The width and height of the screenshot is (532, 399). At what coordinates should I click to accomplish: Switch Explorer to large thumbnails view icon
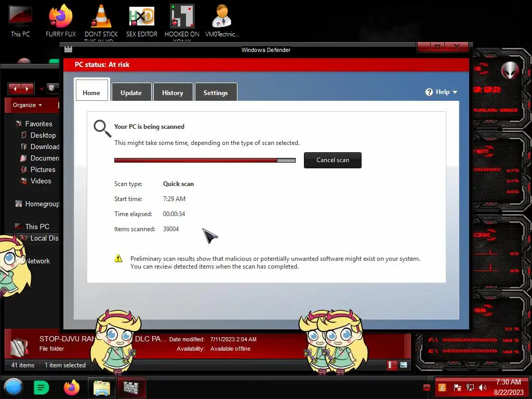(x=403, y=365)
